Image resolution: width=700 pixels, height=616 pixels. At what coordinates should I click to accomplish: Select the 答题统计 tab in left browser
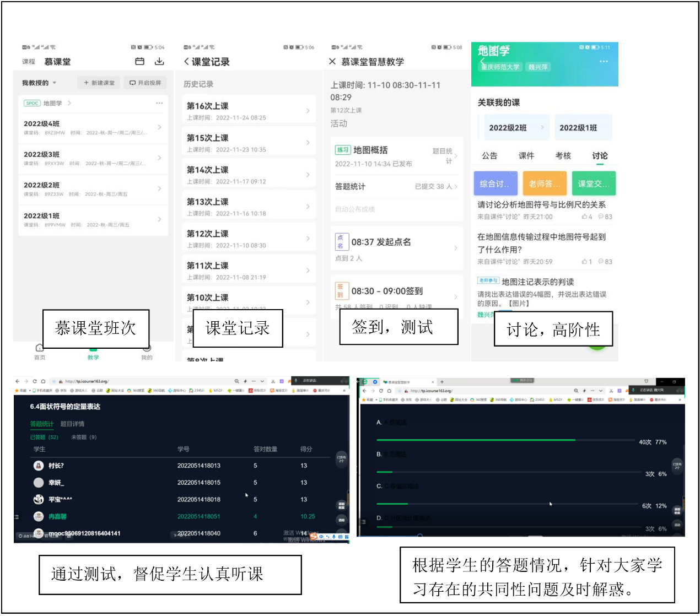[42, 424]
